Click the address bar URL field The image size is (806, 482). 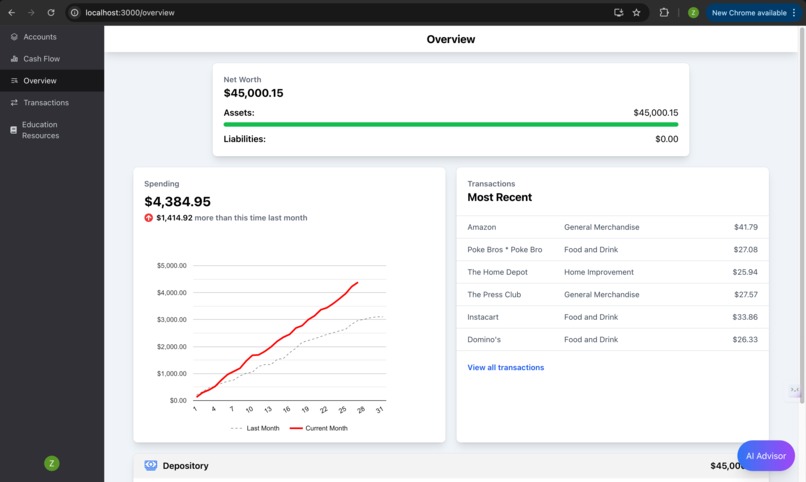pos(339,12)
